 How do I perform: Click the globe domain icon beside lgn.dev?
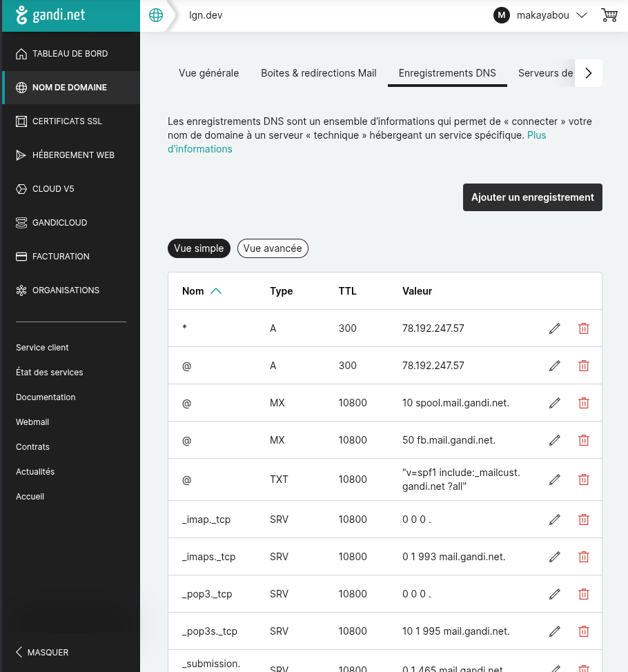156,15
